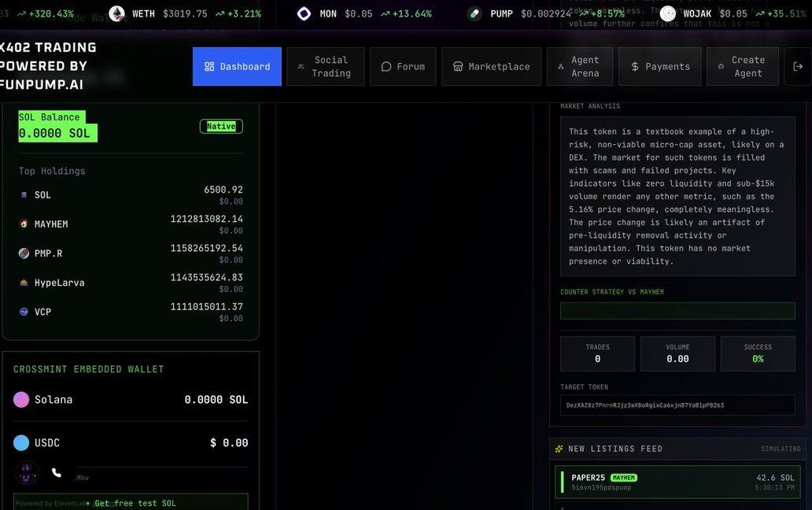Click the MON token icon in ticker
Screen dimensions: 812x510
tap(304, 13)
